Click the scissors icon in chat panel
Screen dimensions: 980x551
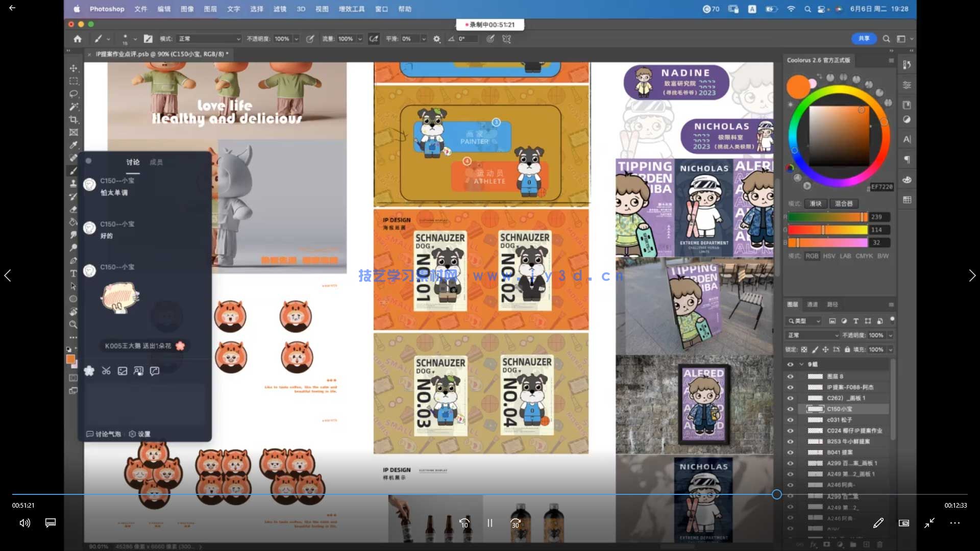click(x=106, y=371)
